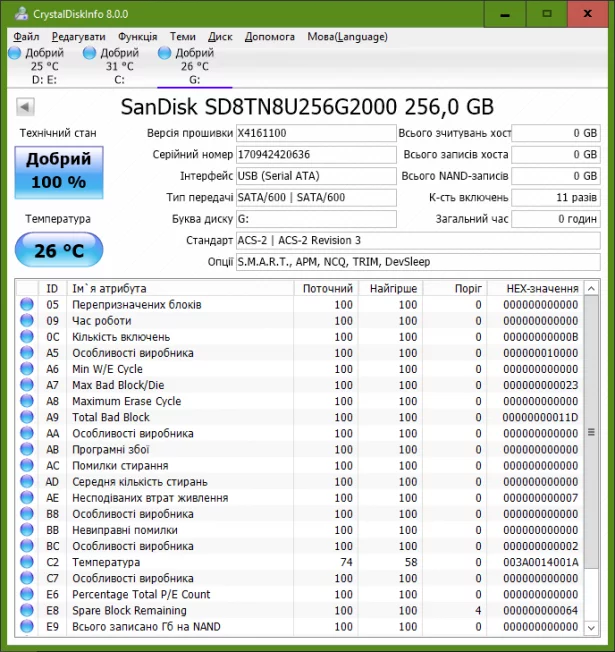Click the HEX-значення column header

tap(542, 288)
